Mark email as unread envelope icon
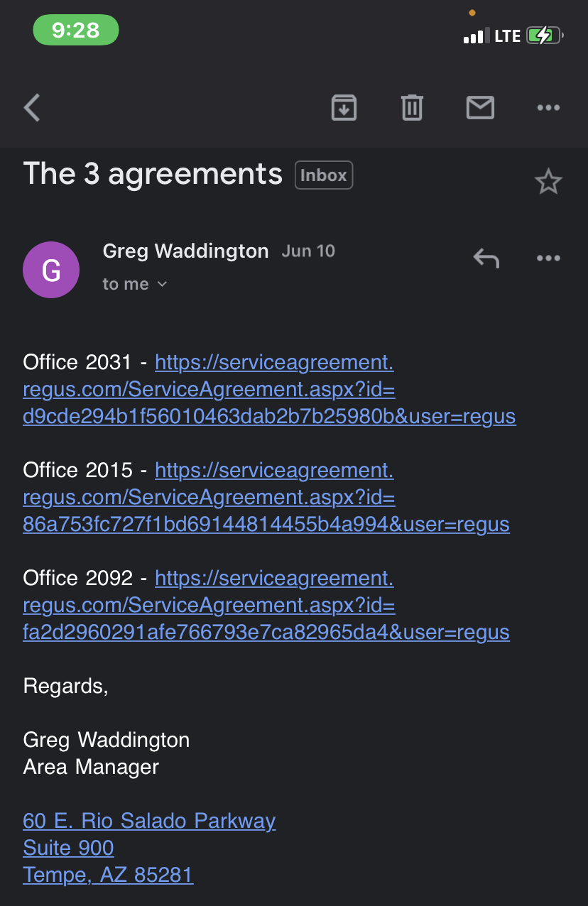Screen dimensions: 588x906 [x=480, y=108]
